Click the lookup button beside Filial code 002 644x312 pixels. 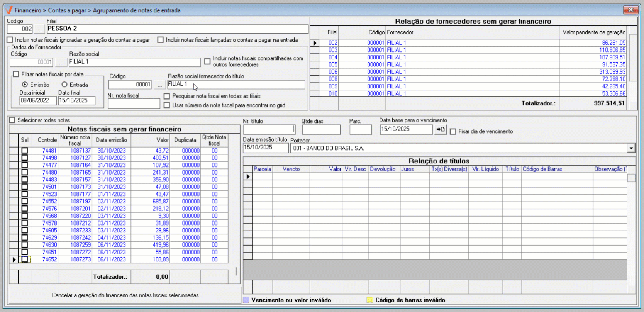point(39,29)
